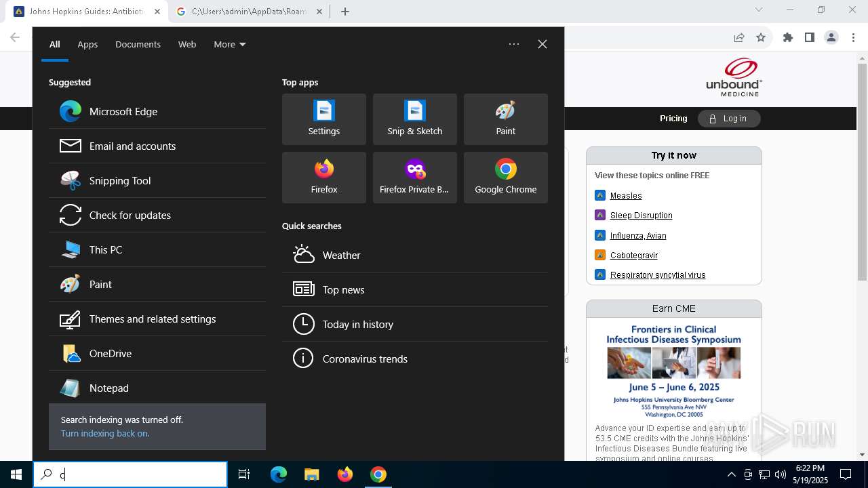Image resolution: width=868 pixels, height=488 pixels.
Task: Search Weather quick search
Action: pos(414,255)
